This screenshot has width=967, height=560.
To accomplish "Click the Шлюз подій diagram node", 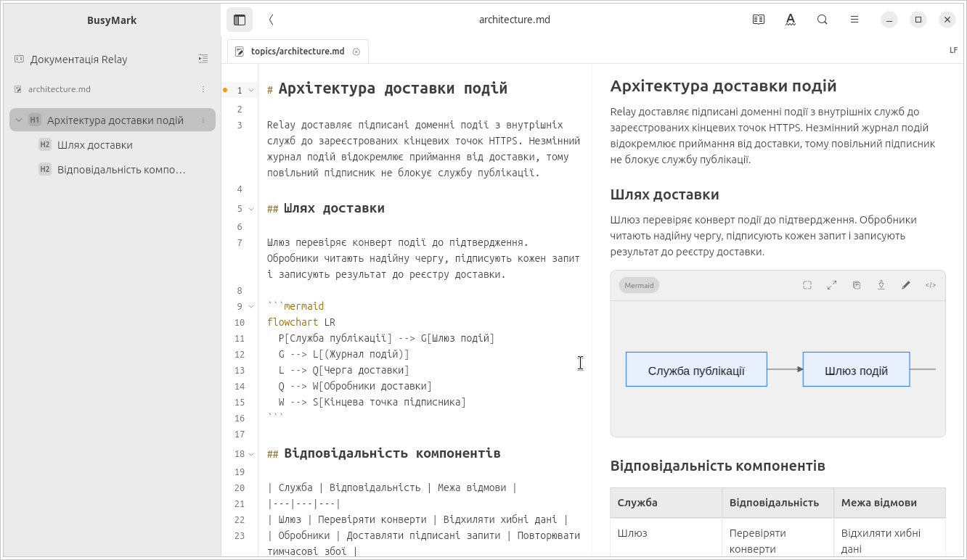I will (856, 369).
